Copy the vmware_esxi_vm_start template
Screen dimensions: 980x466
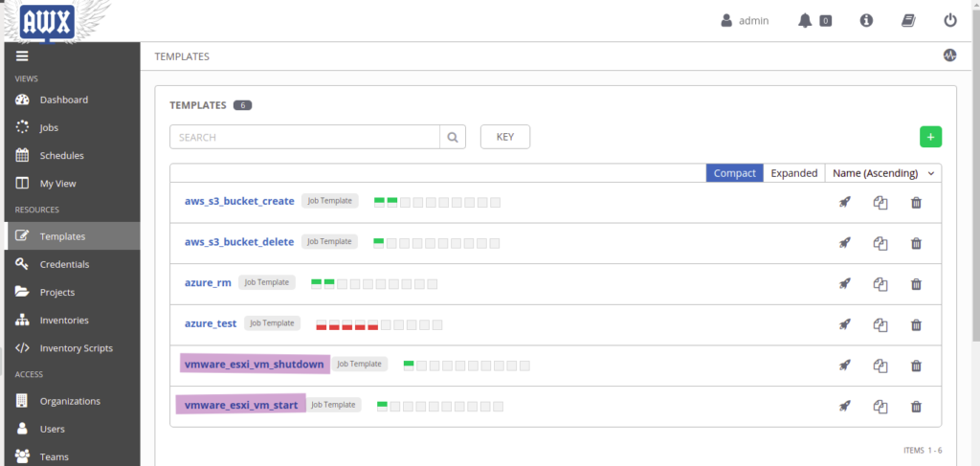click(880, 407)
